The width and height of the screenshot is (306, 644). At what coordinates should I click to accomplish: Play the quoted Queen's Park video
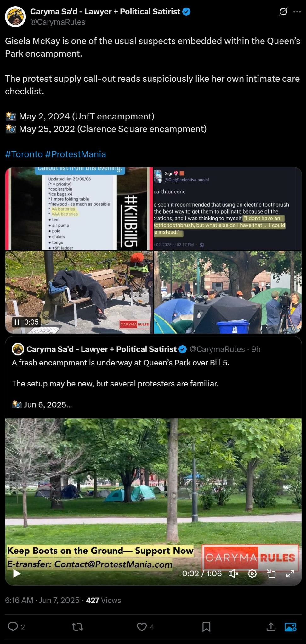17,574
